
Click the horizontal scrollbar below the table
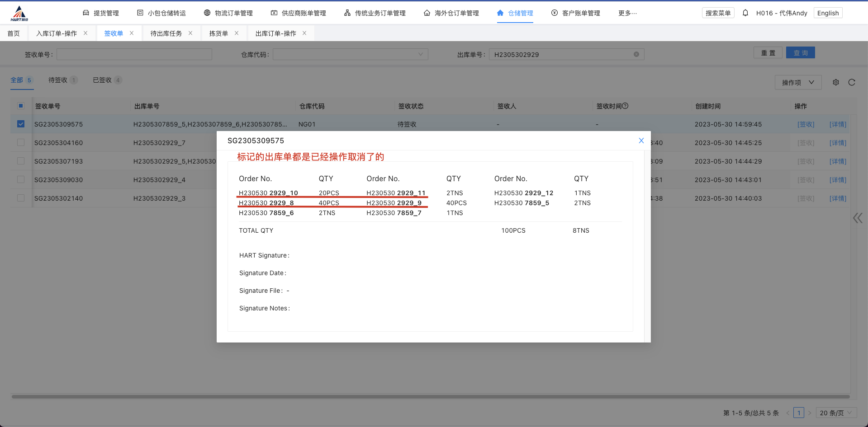click(430, 397)
